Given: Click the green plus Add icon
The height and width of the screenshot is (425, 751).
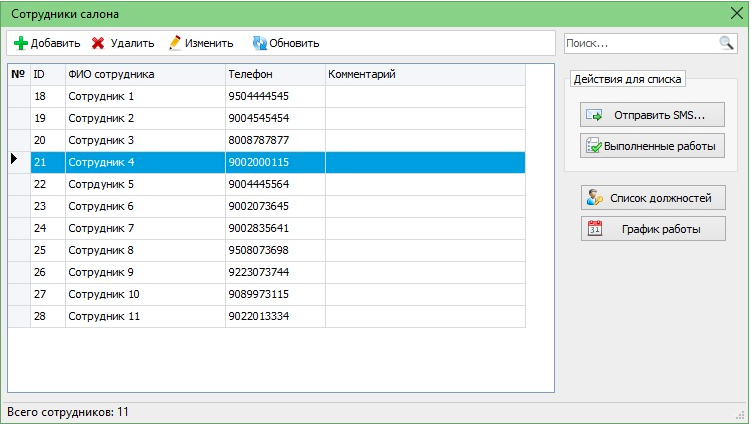Looking at the screenshot, I should point(21,43).
